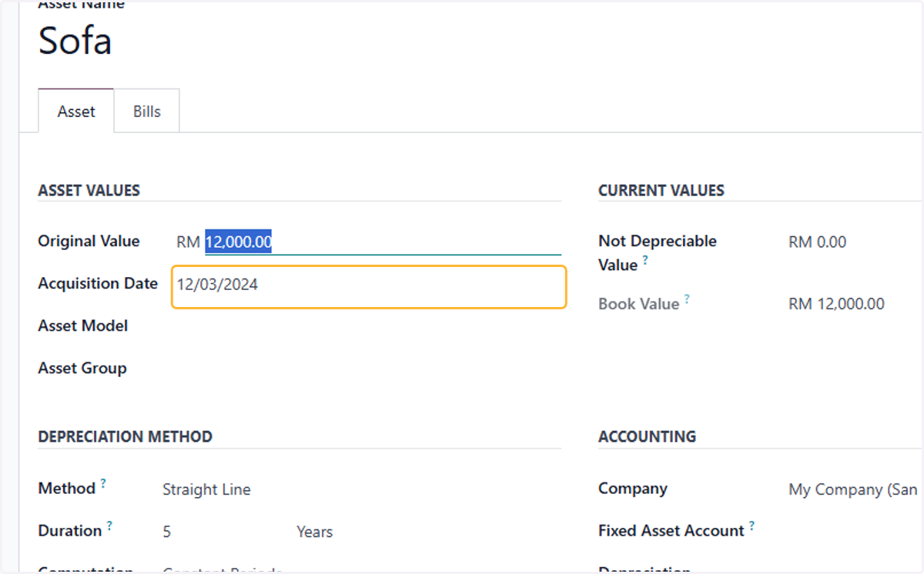Click the ASSET VALUES section heading
The width and height of the screenshot is (924, 574).
89,190
